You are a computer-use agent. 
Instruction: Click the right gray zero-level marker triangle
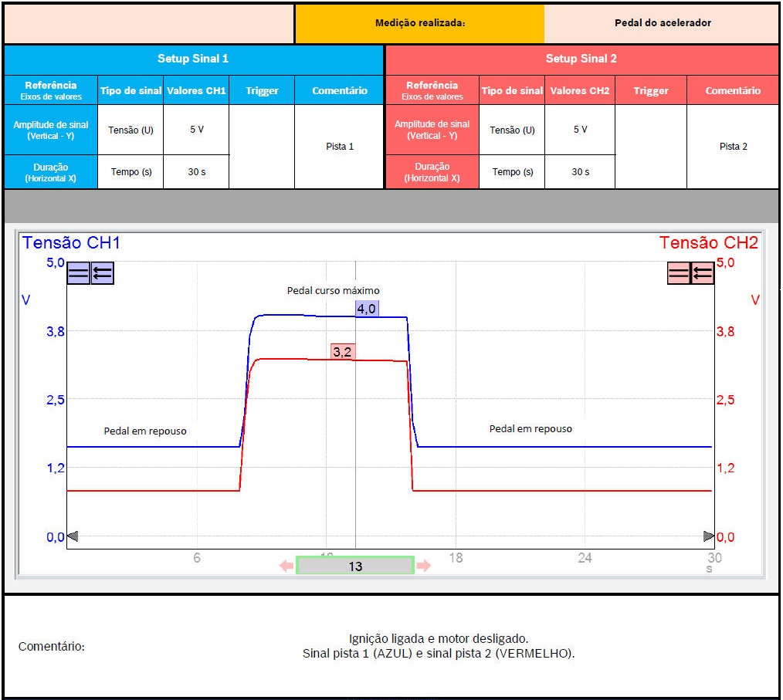708,536
